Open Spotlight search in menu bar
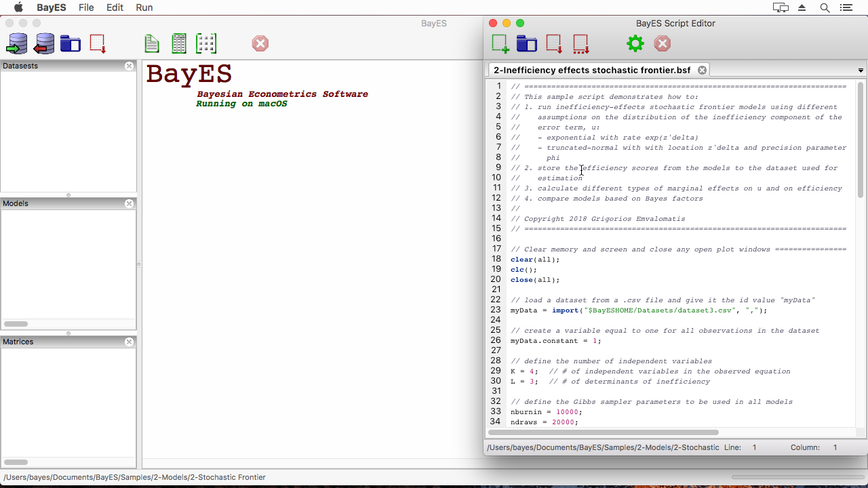 [x=825, y=7]
